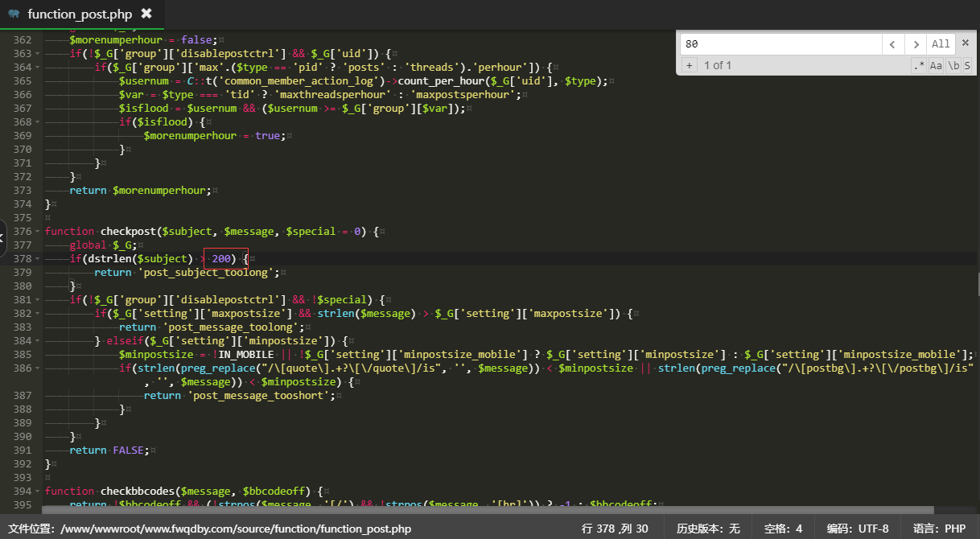Toggle replace mode with plus button
The width and height of the screenshot is (980, 539).
pos(690,65)
